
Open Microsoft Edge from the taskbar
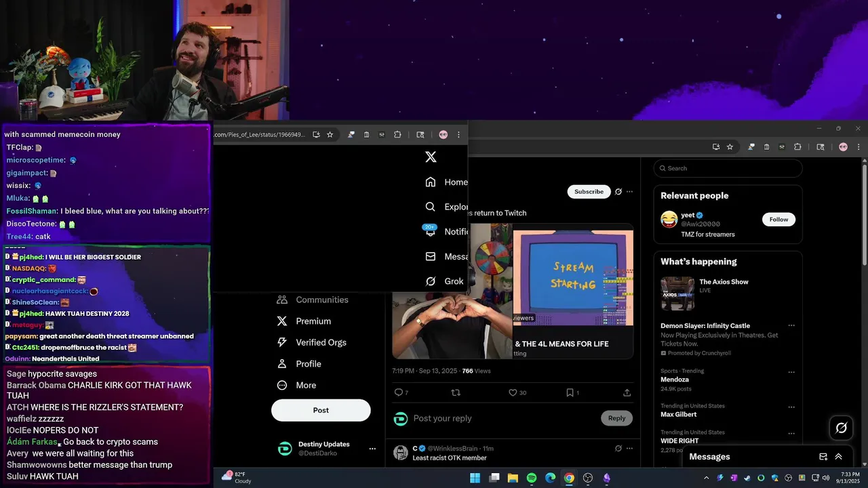click(551, 478)
